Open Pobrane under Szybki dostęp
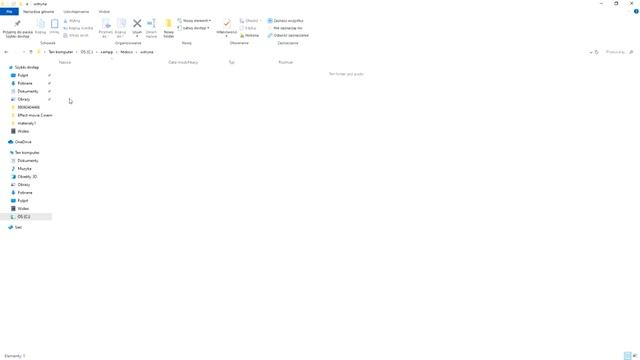The width and height of the screenshot is (640, 360). [x=24, y=83]
